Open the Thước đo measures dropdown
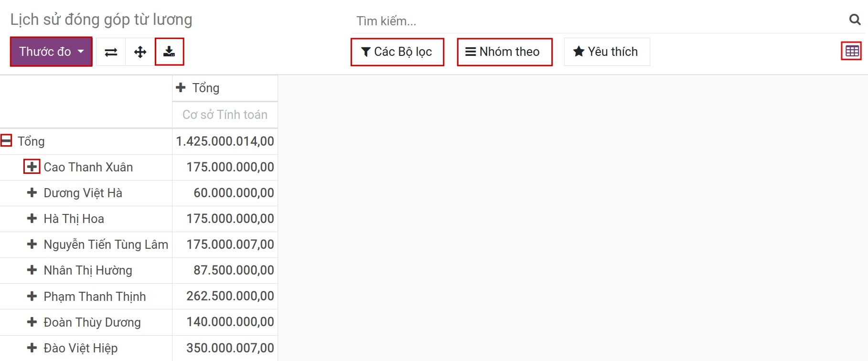The height and width of the screenshot is (361, 868). (51, 52)
